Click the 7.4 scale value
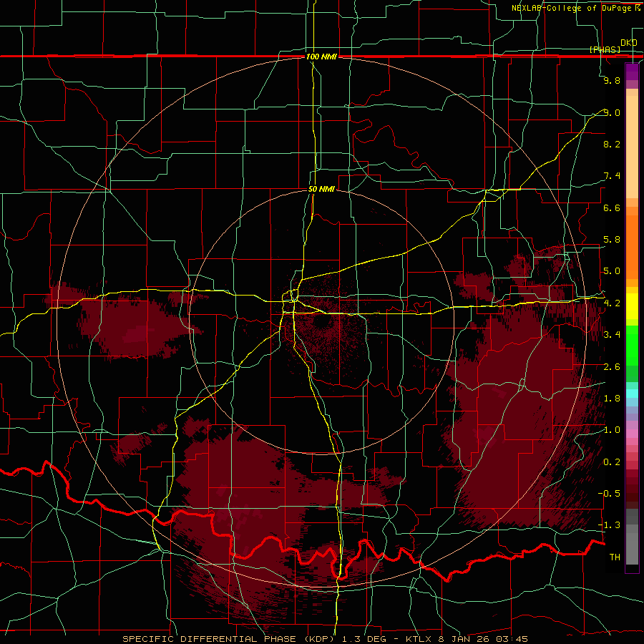The width and height of the screenshot is (644, 644). (612, 176)
